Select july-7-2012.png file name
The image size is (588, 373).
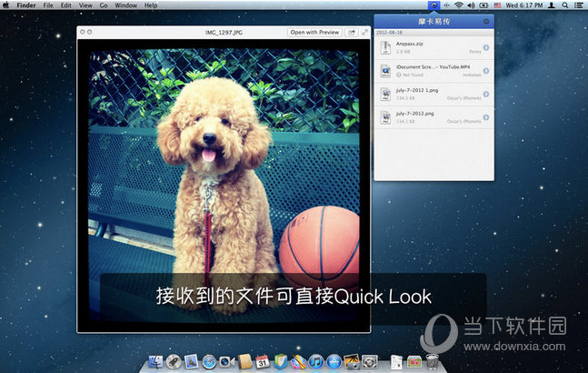(x=414, y=114)
